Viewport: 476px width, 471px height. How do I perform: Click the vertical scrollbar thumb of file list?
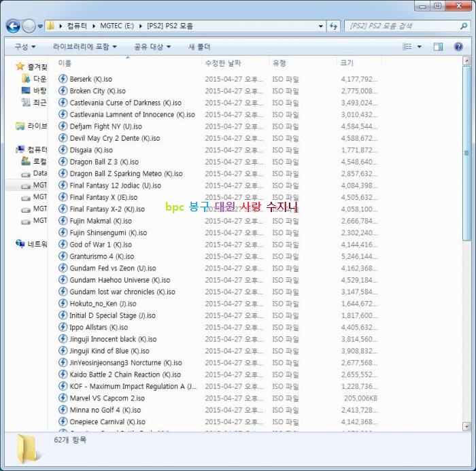pos(466,154)
